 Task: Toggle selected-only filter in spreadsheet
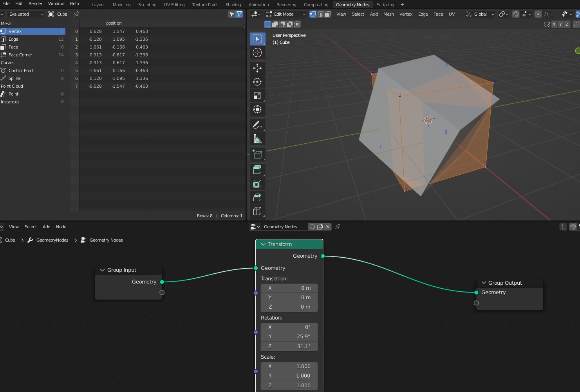pos(232,14)
